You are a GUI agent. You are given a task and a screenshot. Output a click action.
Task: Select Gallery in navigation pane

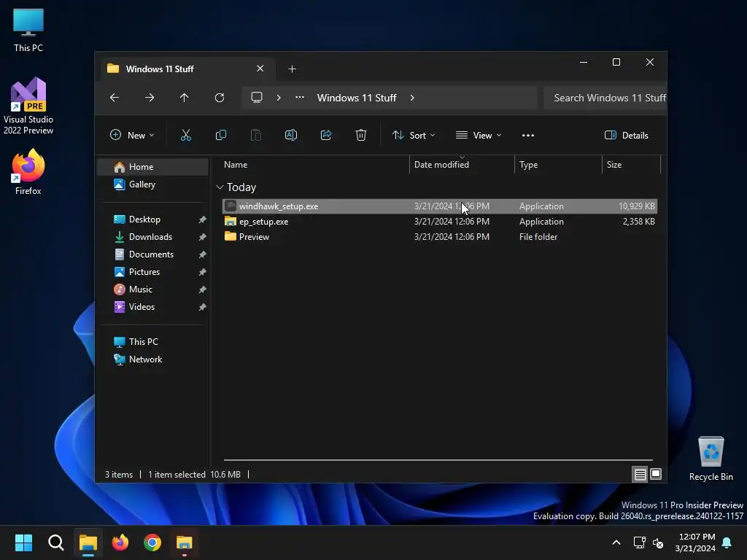(x=153, y=184)
